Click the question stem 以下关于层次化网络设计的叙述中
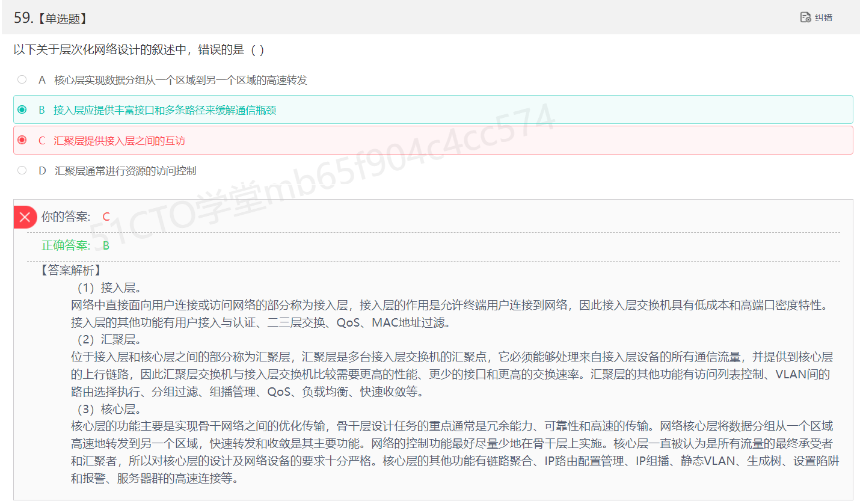 [139, 50]
